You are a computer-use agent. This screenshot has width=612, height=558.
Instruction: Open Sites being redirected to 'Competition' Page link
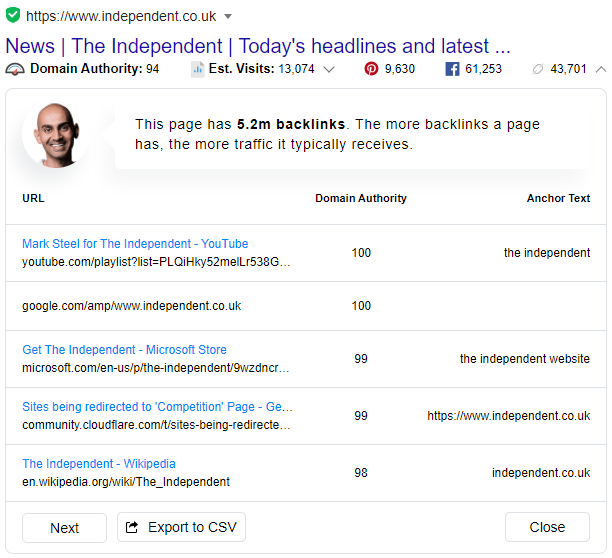pyautogui.click(x=157, y=407)
